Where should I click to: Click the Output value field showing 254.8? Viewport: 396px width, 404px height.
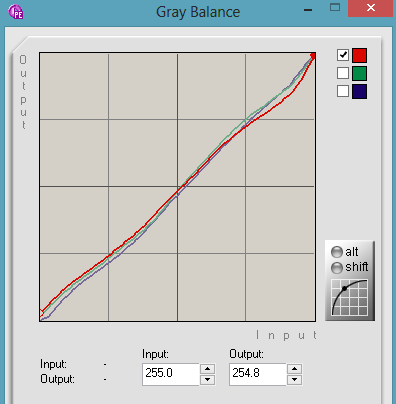click(x=258, y=374)
